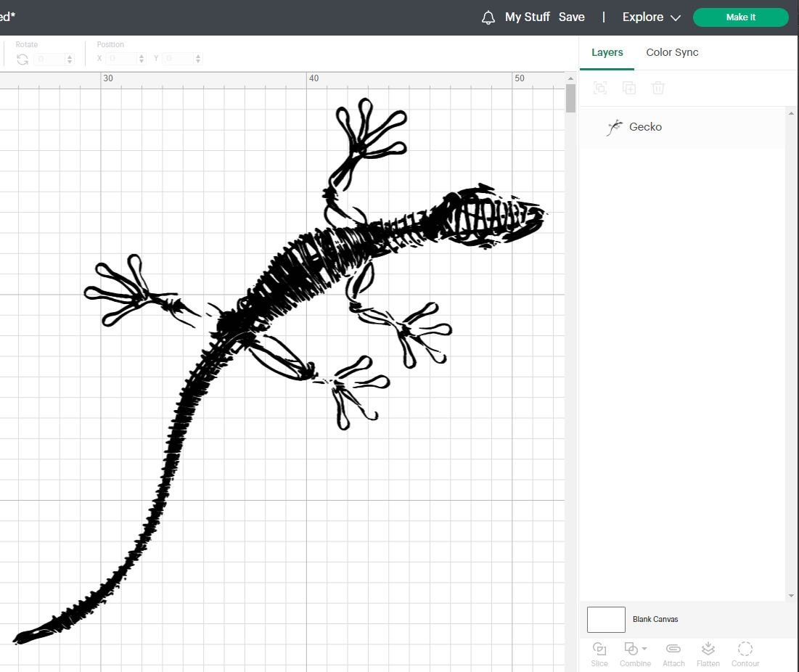Increase Rotate value with the stepper arrow
Image resolution: width=799 pixels, height=672 pixels.
(x=71, y=55)
